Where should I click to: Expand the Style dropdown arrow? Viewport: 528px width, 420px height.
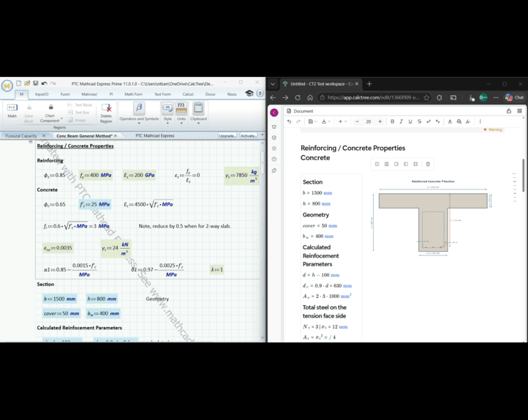coord(167,123)
